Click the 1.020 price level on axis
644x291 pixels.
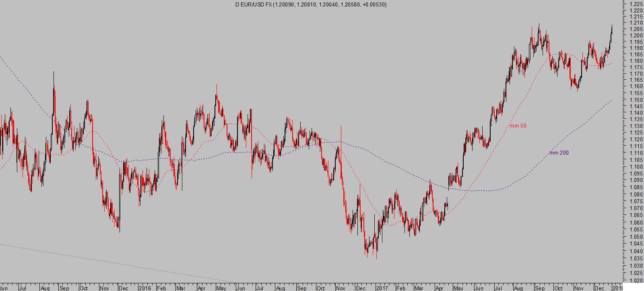coord(636,281)
